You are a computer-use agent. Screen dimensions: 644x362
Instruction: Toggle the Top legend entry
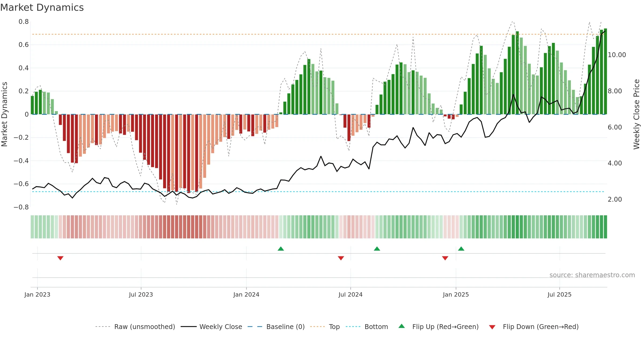pos(325,327)
